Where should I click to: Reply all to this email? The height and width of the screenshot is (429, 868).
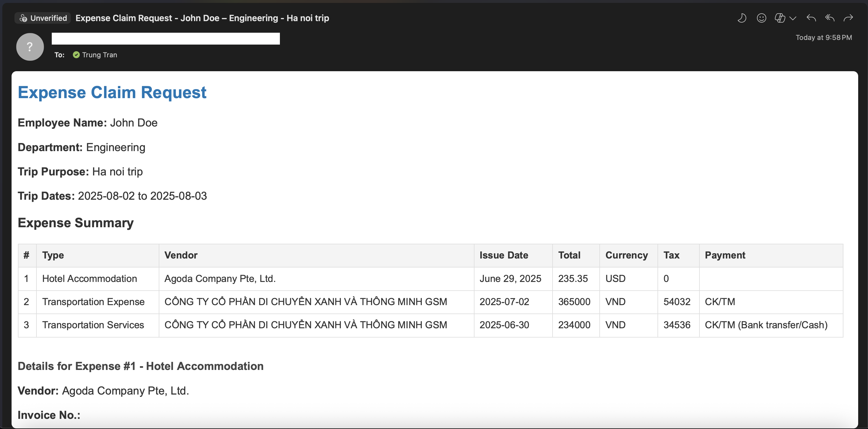[x=830, y=18]
